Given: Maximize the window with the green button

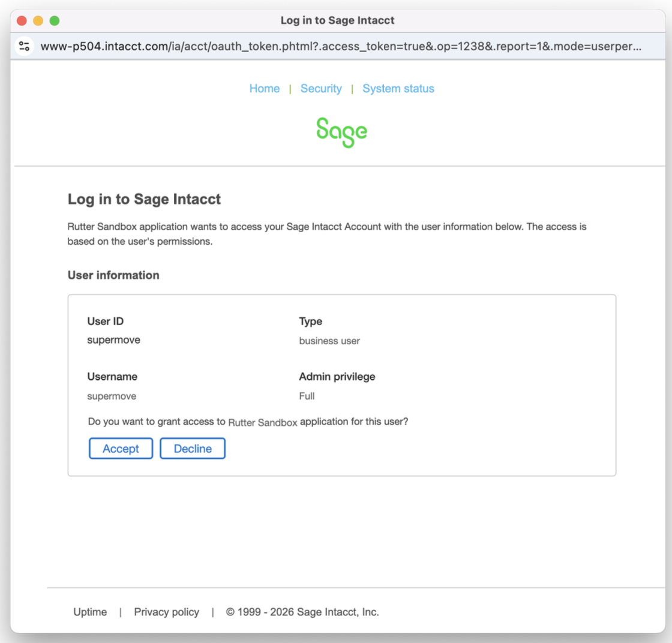Looking at the screenshot, I should coord(55,20).
